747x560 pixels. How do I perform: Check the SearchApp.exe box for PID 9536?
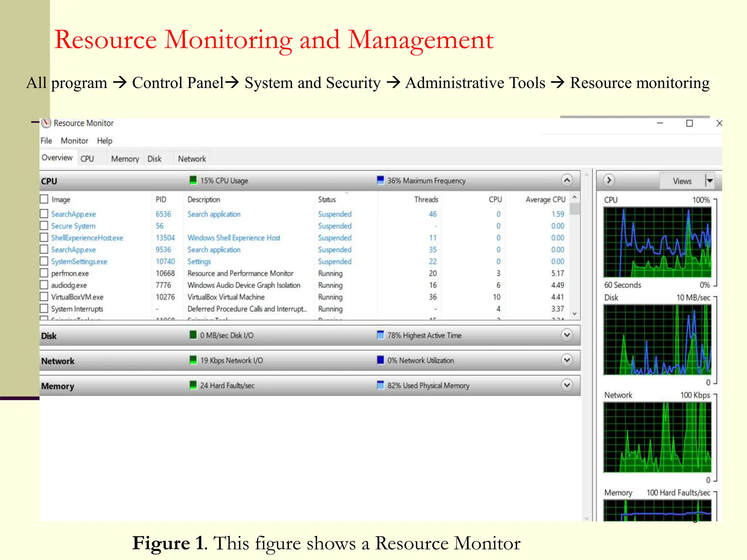(x=44, y=249)
